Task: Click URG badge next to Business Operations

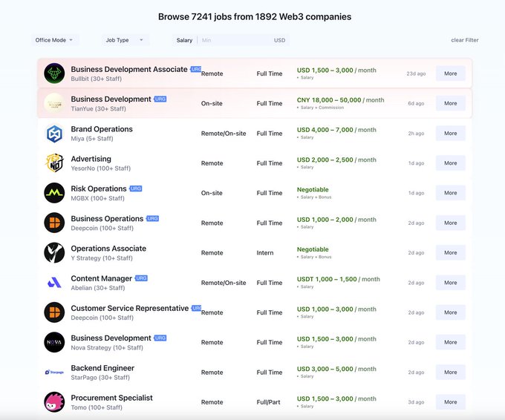Action: pyautogui.click(x=152, y=218)
